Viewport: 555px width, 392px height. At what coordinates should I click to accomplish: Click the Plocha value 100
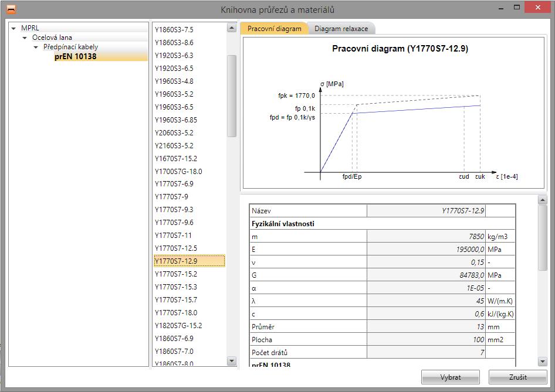click(x=426, y=340)
